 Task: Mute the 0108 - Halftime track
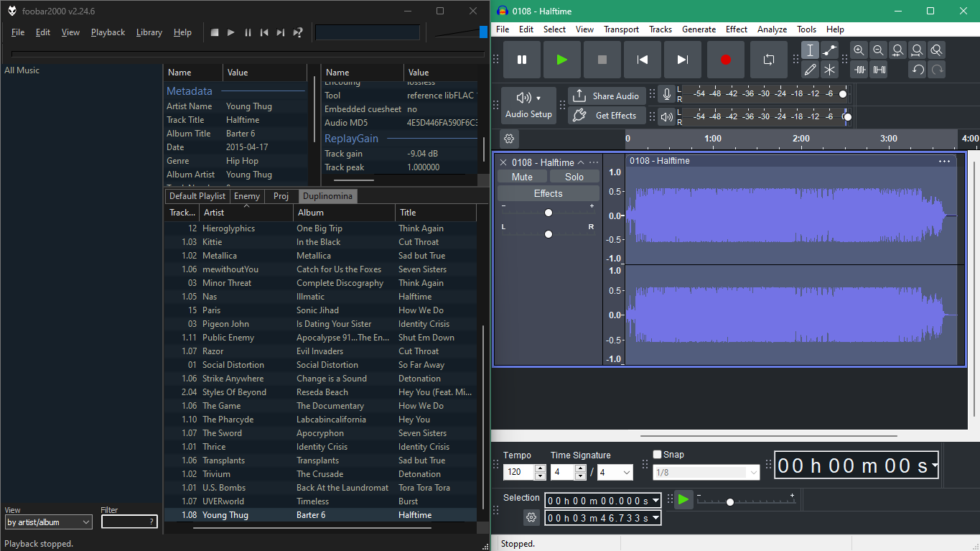click(522, 177)
